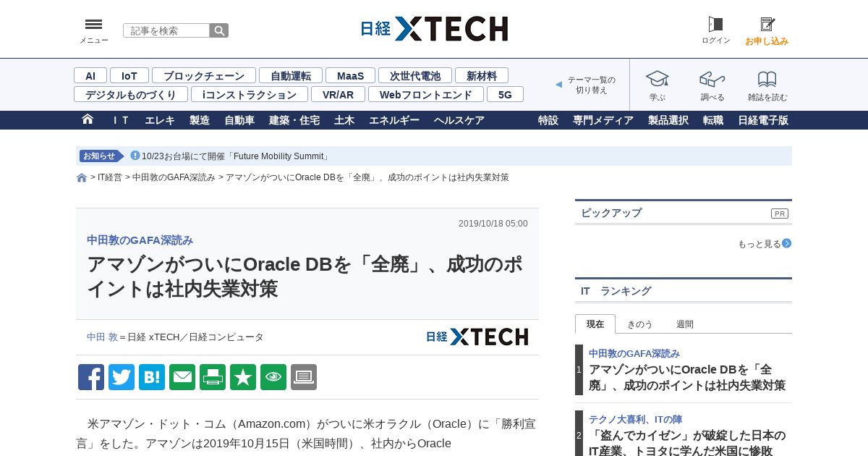
Task: Open the エレキ navigation menu
Action: coord(160,120)
